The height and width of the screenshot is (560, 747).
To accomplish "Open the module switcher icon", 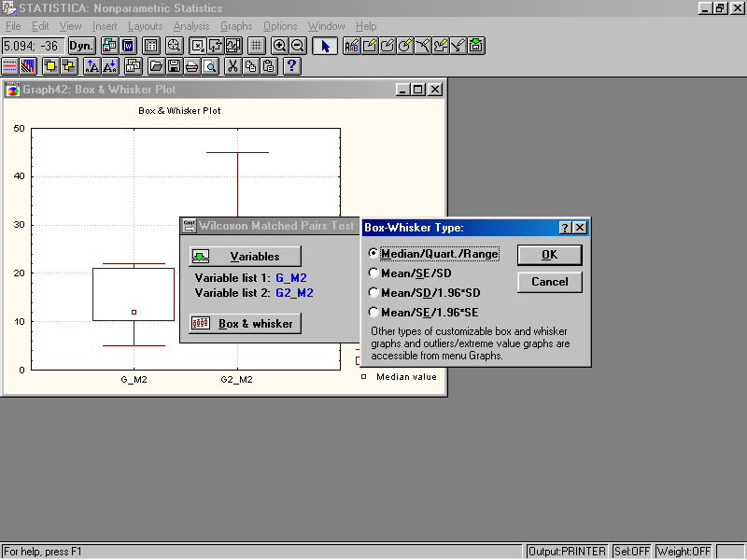I will pyautogui.click(x=109, y=46).
